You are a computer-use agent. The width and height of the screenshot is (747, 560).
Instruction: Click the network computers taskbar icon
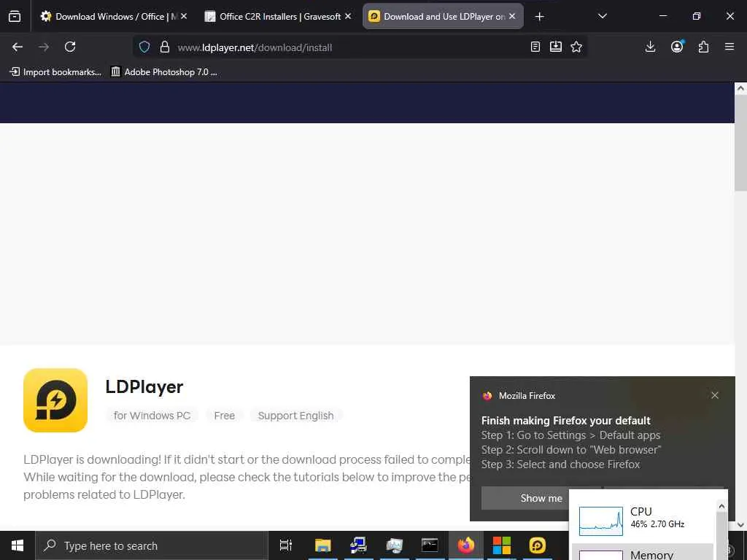[358, 545]
